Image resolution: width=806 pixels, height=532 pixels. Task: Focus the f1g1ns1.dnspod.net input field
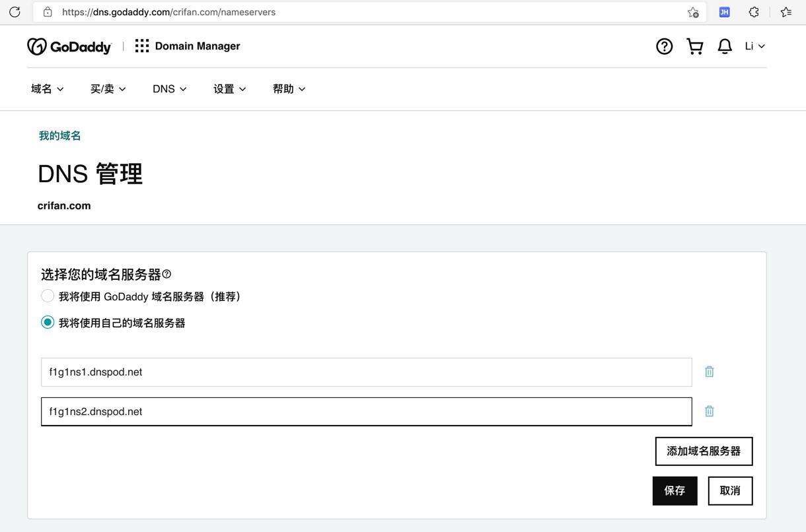(366, 372)
